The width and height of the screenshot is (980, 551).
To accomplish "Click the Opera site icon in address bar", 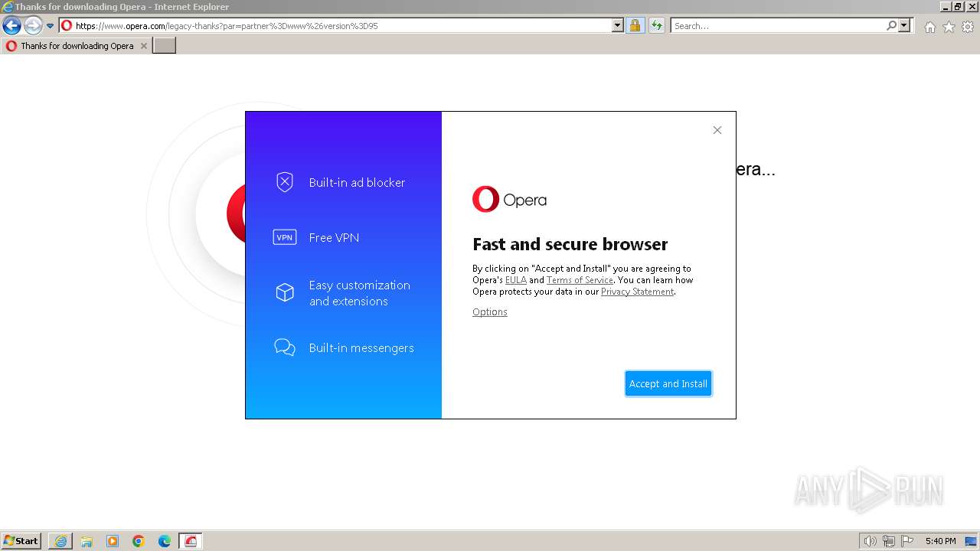I will click(x=67, y=25).
